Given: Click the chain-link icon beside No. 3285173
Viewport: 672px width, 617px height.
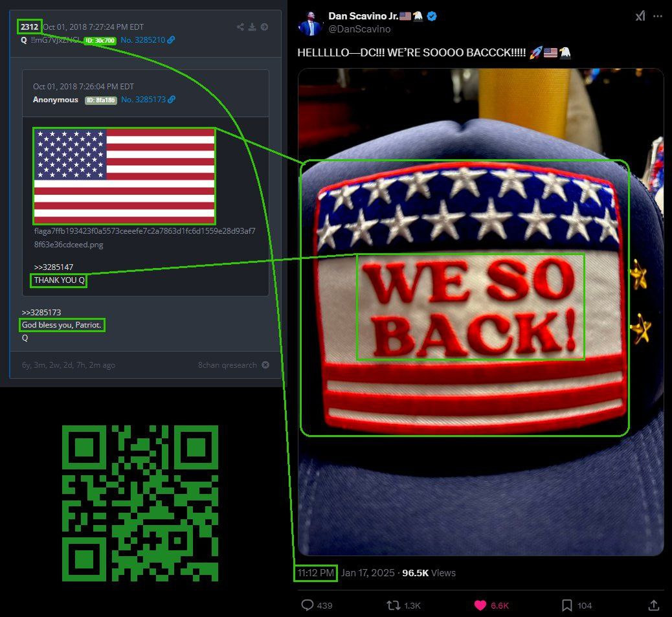Looking at the screenshot, I should click(172, 100).
